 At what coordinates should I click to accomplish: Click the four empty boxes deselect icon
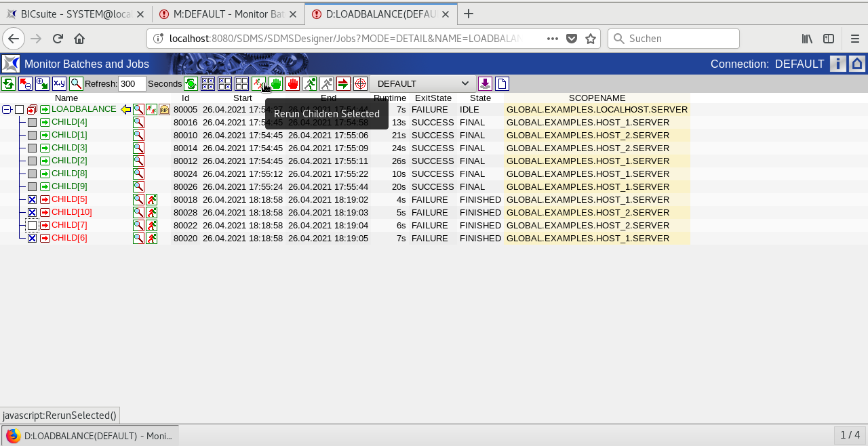coord(241,83)
